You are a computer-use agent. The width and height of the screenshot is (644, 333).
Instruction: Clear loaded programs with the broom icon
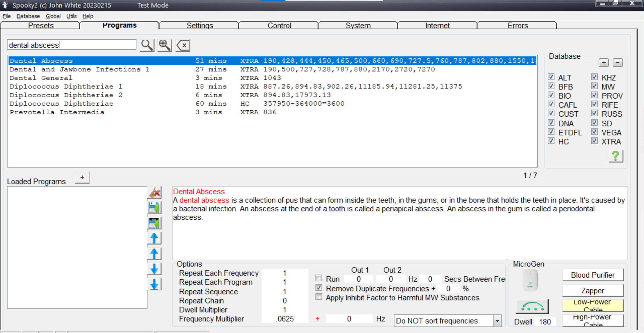[x=154, y=193]
